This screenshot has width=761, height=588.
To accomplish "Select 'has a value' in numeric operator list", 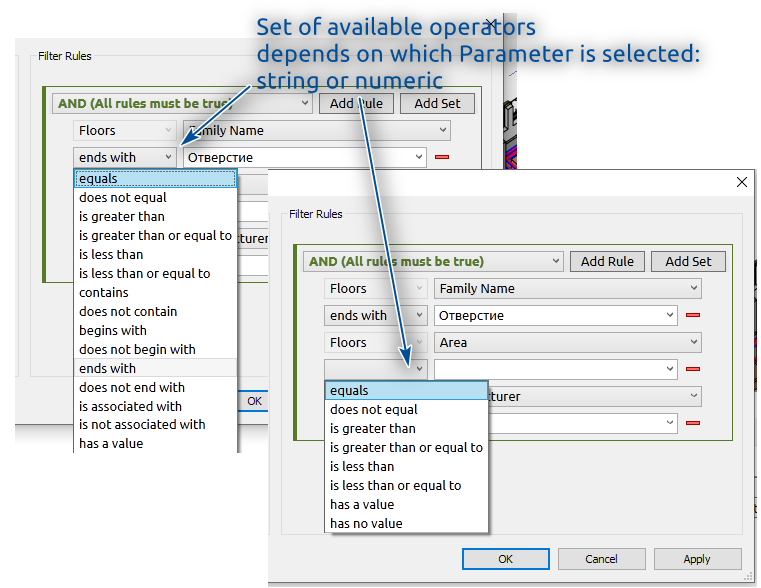I will pyautogui.click(x=406, y=505).
